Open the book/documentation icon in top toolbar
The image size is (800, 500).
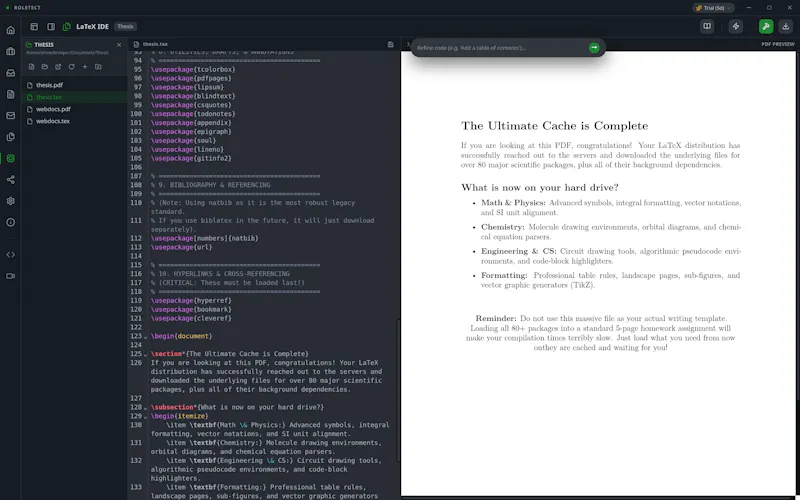(x=707, y=27)
